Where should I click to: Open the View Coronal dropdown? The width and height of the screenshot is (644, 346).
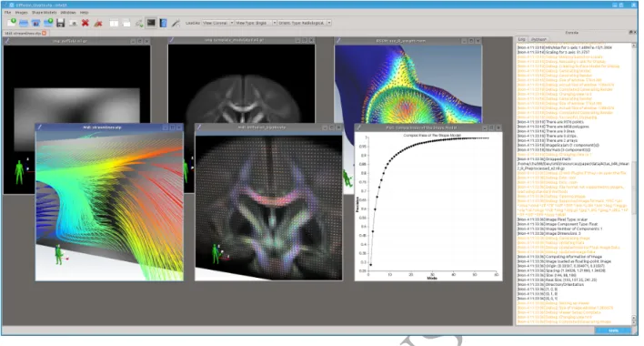coord(218,23)
